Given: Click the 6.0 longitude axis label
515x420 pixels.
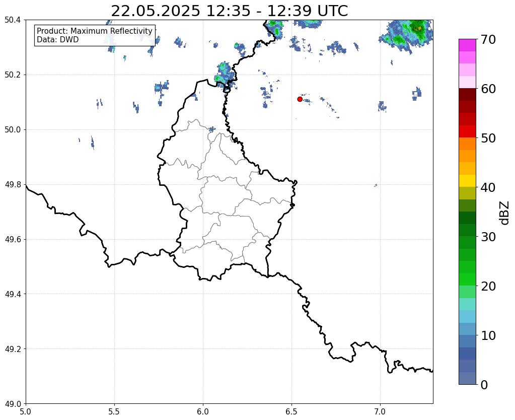Looking at the screenshot, I should click(x=203, y=412).
